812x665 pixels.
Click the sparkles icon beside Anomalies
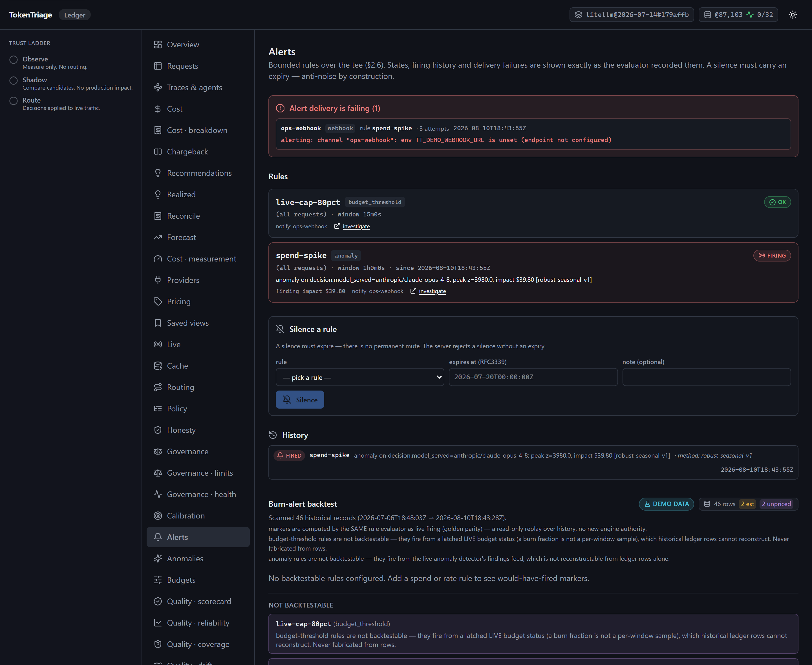(158, 559)
